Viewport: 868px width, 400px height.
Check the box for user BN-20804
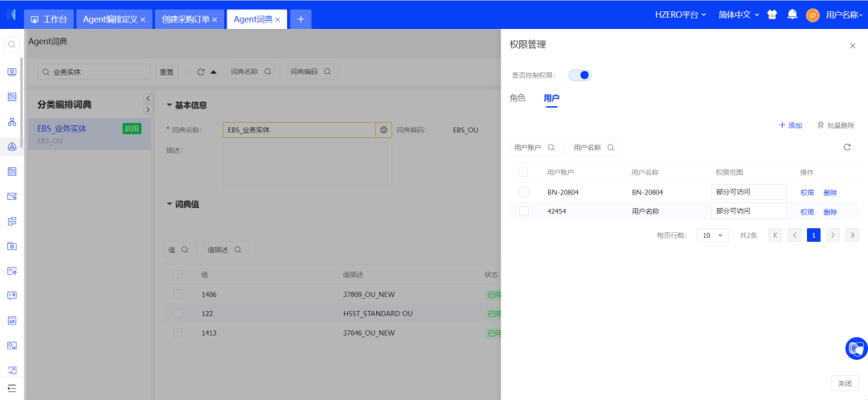pos(524,192)
